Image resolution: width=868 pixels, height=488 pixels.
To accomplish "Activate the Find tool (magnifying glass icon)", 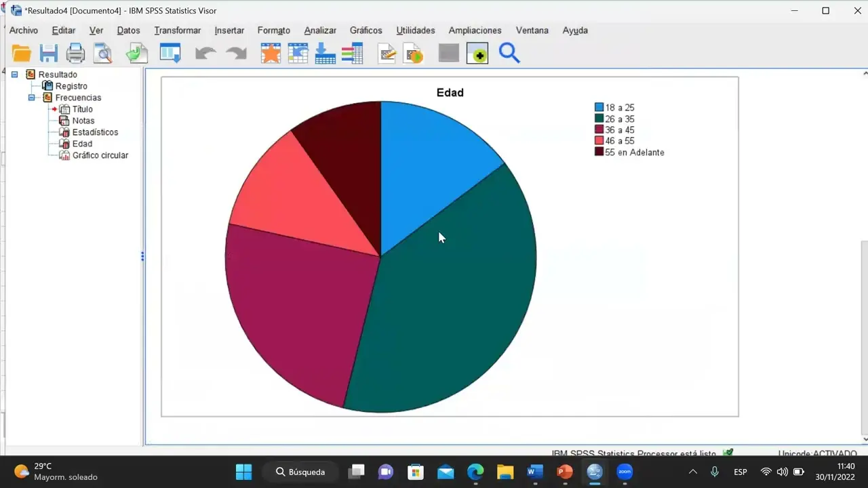I will [x=509, y=53].
